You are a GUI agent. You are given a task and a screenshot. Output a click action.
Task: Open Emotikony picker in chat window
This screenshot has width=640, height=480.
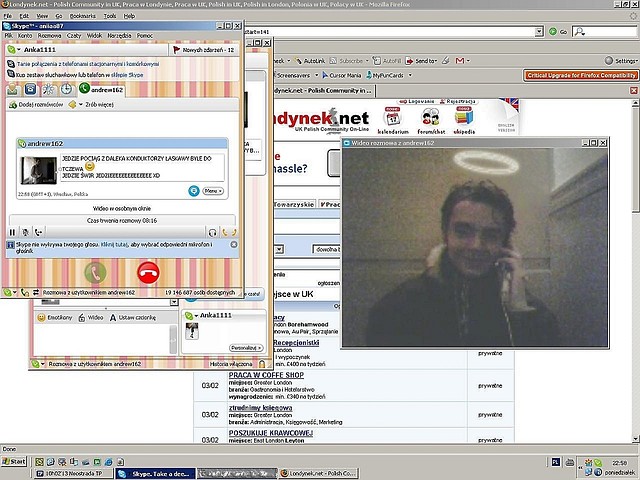54,318
